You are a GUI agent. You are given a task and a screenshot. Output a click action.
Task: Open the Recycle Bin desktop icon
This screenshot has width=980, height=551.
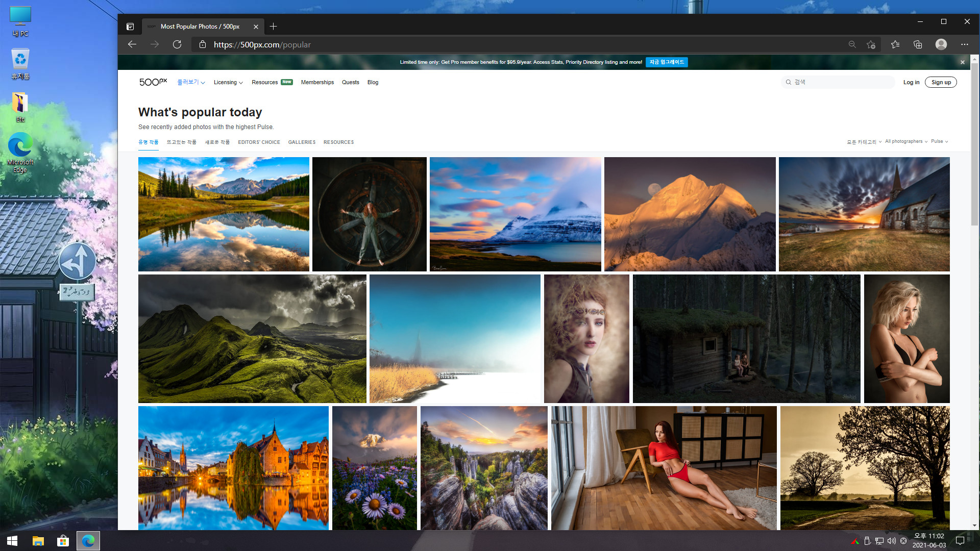(20, 64)
